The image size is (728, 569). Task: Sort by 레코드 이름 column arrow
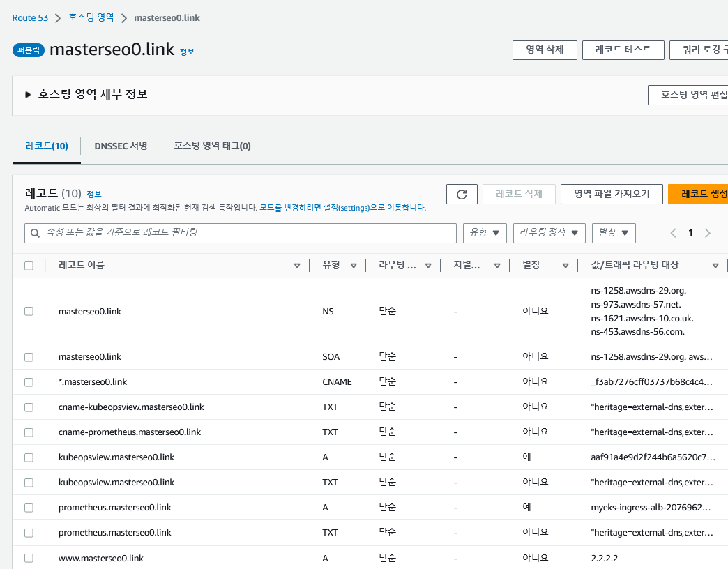pos(297,266)
